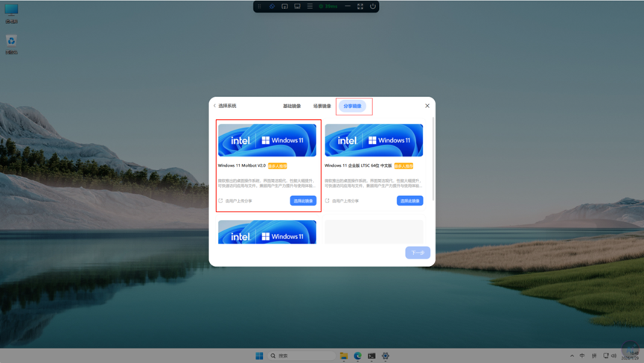644x363 pixels.
Task: Click the 39ms latency indicator
Action: pyautogui.click(x=328, y=6)
